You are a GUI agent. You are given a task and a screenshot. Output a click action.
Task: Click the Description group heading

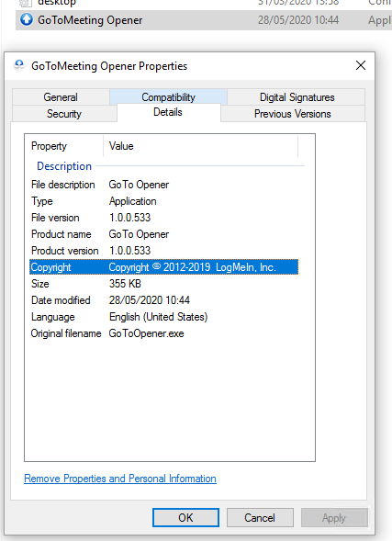click(64, 166)
